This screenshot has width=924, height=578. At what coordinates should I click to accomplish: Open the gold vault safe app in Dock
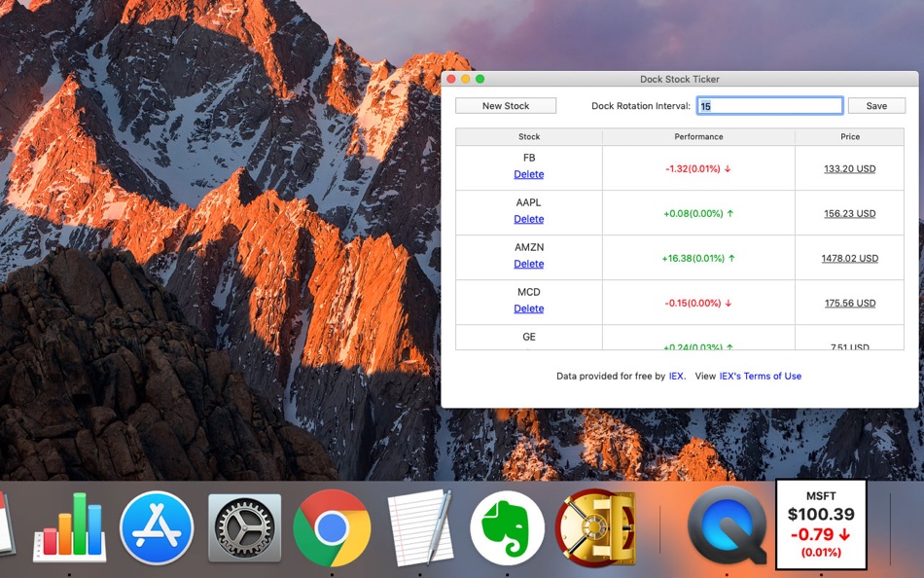(x=595, y=527)
